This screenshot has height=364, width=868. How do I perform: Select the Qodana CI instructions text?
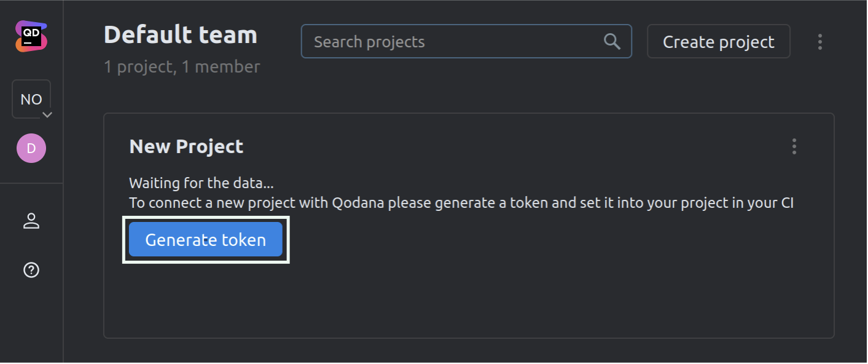461,202
